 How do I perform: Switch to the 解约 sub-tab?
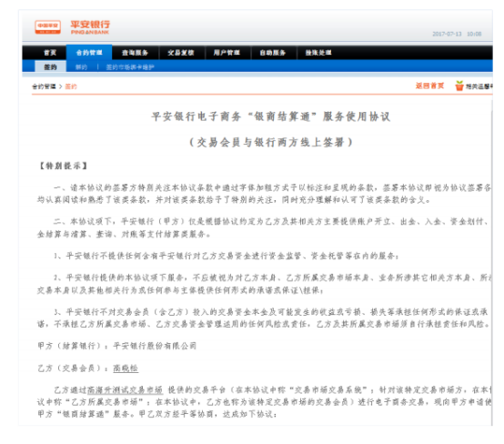(81, 67)
